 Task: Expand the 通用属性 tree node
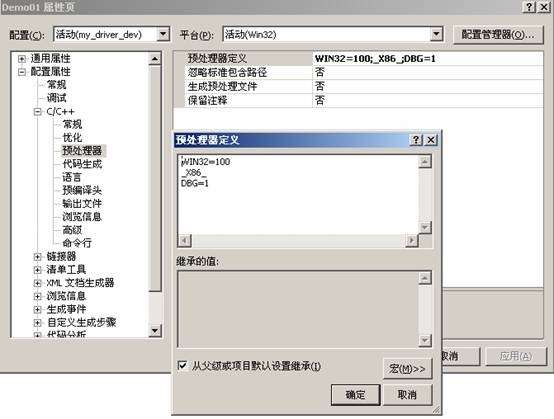point(22,59)
